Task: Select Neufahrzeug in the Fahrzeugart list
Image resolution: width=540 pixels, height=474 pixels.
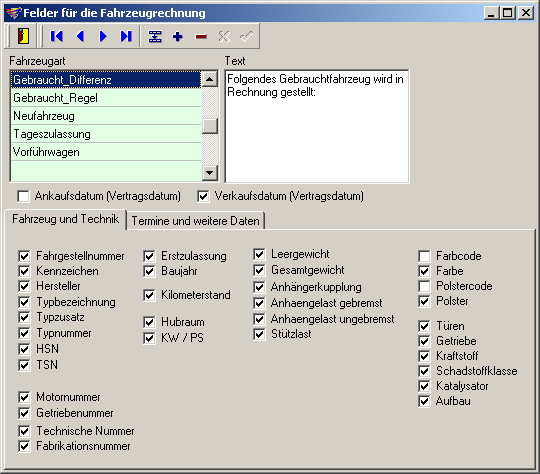Action: 106,116
